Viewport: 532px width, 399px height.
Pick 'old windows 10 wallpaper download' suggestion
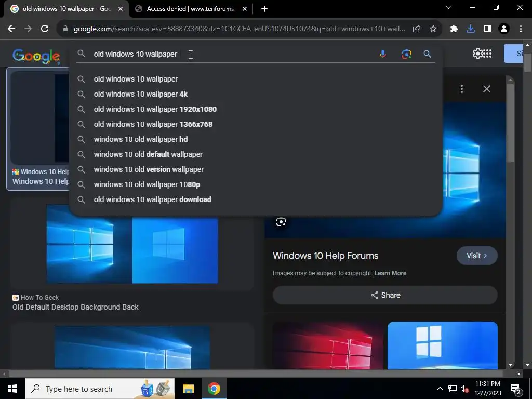tap(152, 199)
